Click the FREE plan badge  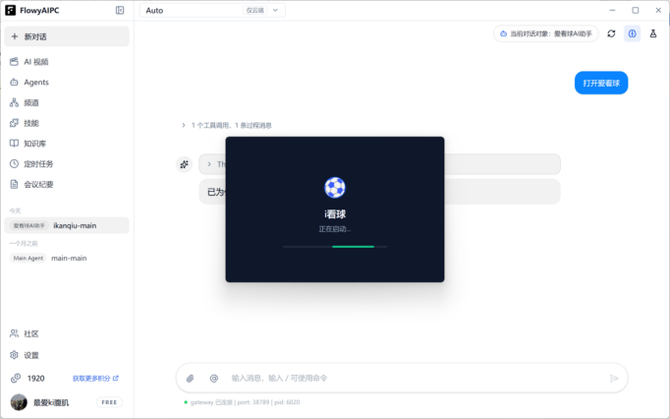coord(109,402)
